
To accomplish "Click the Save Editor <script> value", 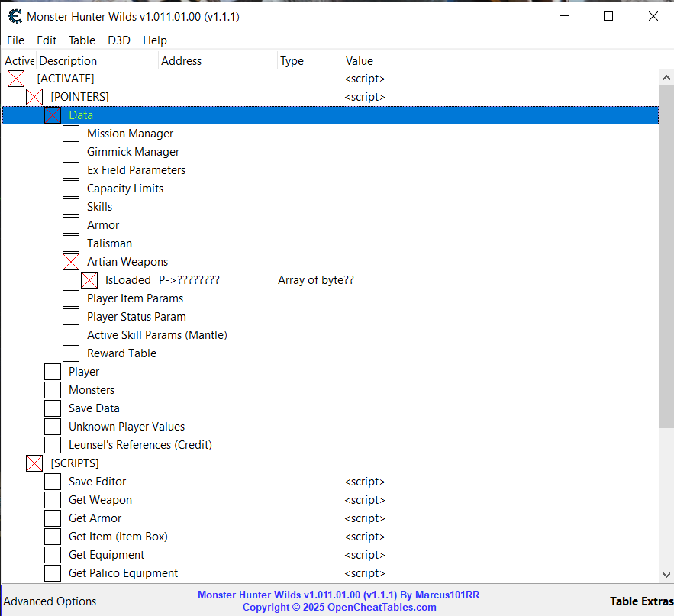I will 365,482.
